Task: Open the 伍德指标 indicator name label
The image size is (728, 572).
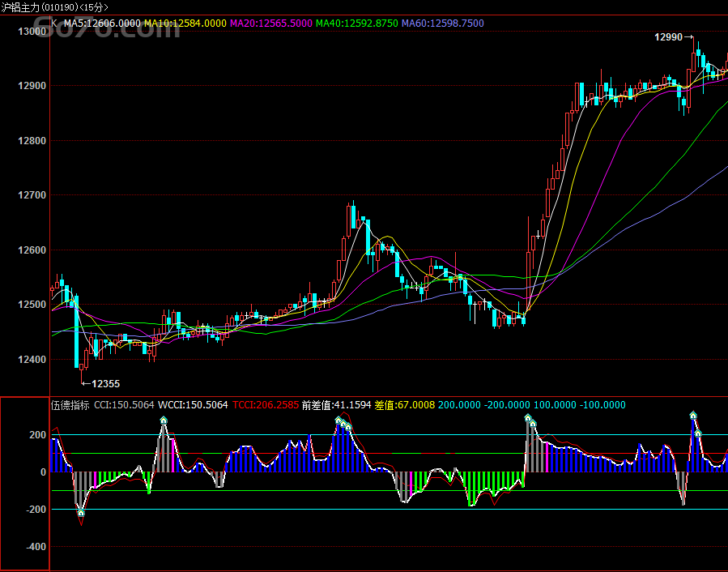Action: tap(69, 405)
